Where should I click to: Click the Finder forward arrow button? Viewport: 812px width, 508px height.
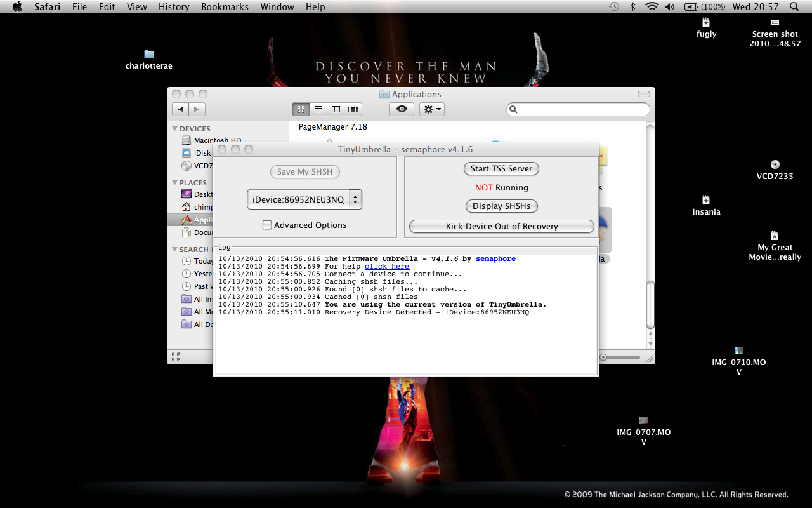197,109
